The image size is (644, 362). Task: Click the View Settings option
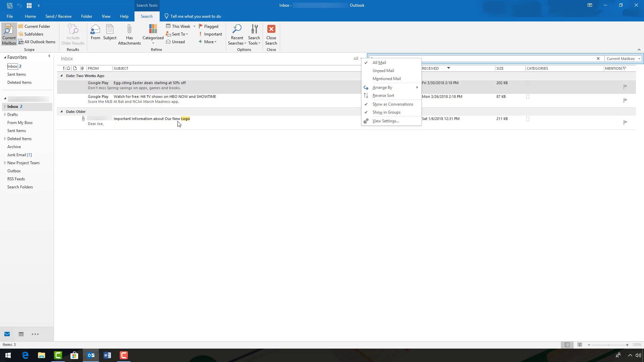point(385,121)
